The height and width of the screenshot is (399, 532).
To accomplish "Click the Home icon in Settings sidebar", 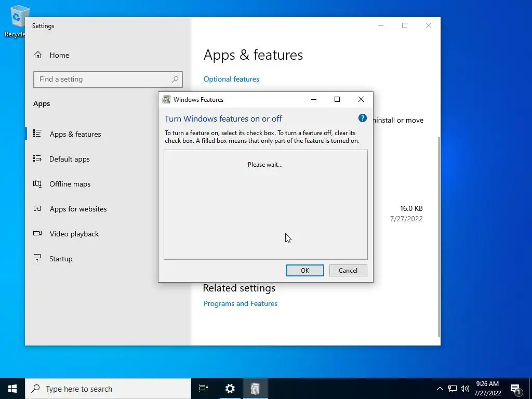I will pos(37,55).
